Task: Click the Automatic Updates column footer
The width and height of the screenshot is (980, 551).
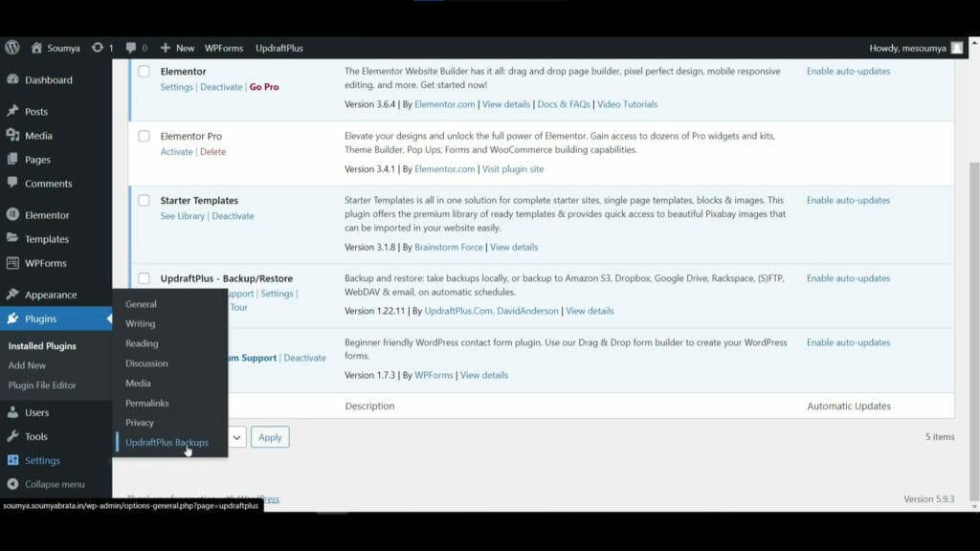Action: click(849, 406)
